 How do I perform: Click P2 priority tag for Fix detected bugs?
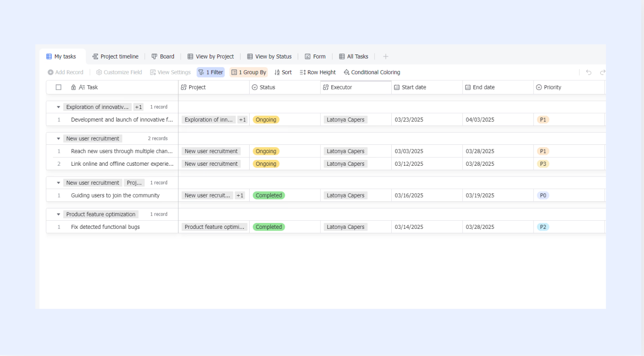[543, 227]
